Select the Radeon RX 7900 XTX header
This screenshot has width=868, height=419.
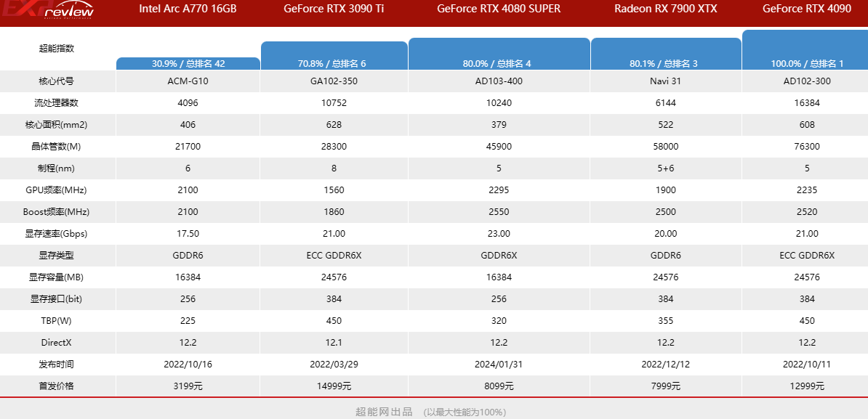coord(665,9)
